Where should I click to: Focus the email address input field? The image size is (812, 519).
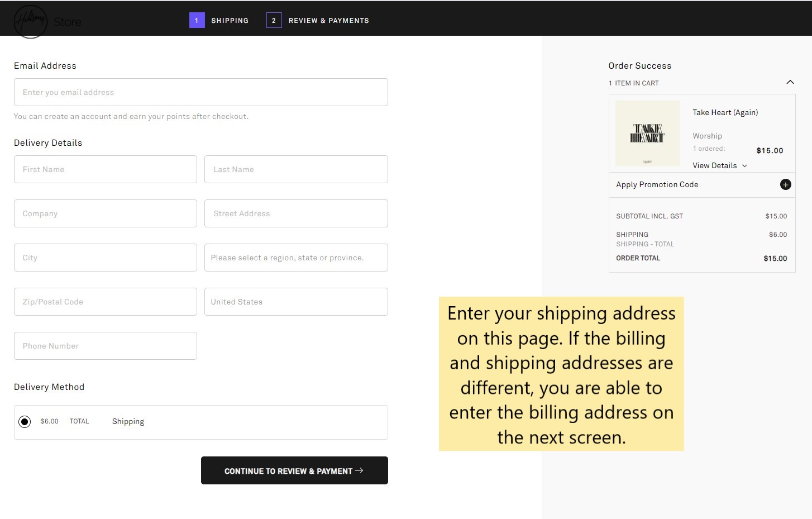pyautogui.click(x=201, y=92)
